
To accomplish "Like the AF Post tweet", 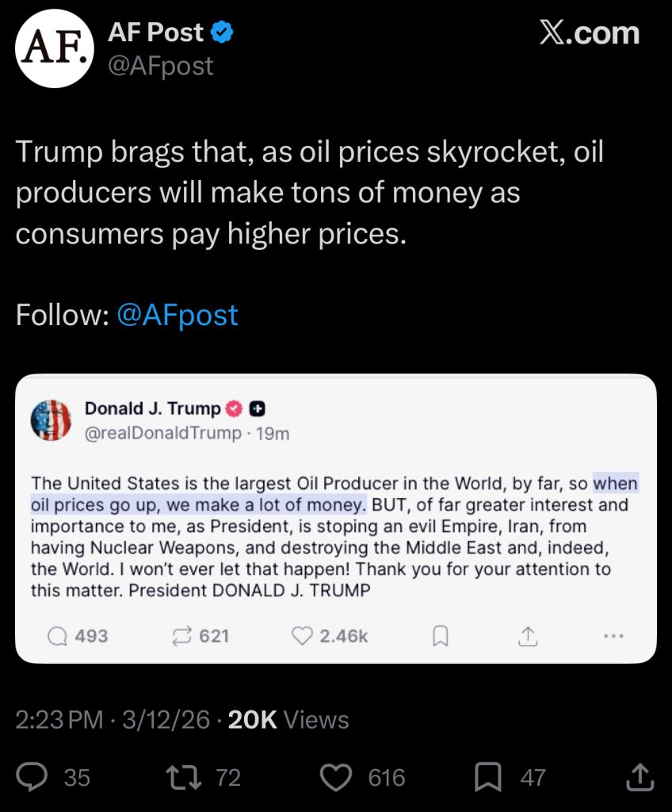I will tap(339, 778).
